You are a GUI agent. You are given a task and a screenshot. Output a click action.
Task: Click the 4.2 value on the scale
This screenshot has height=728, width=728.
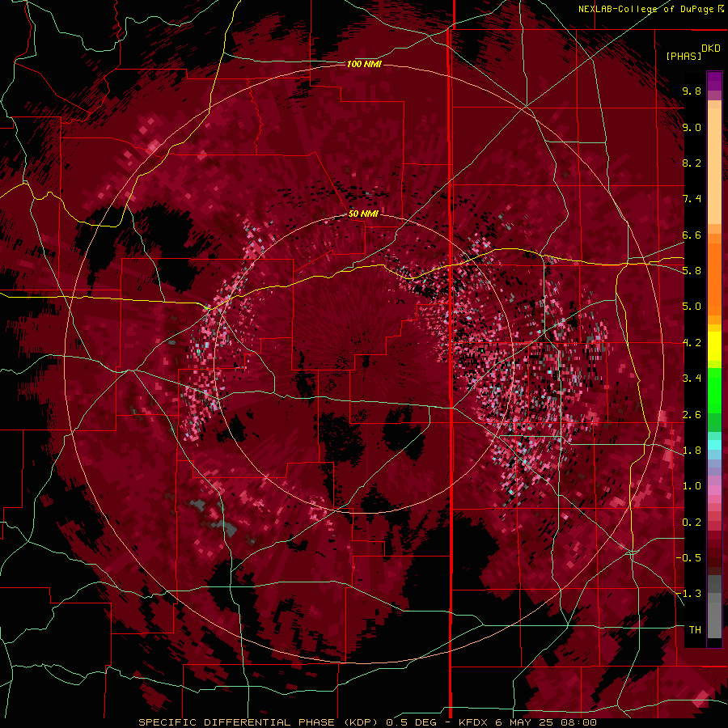(692, 343)
